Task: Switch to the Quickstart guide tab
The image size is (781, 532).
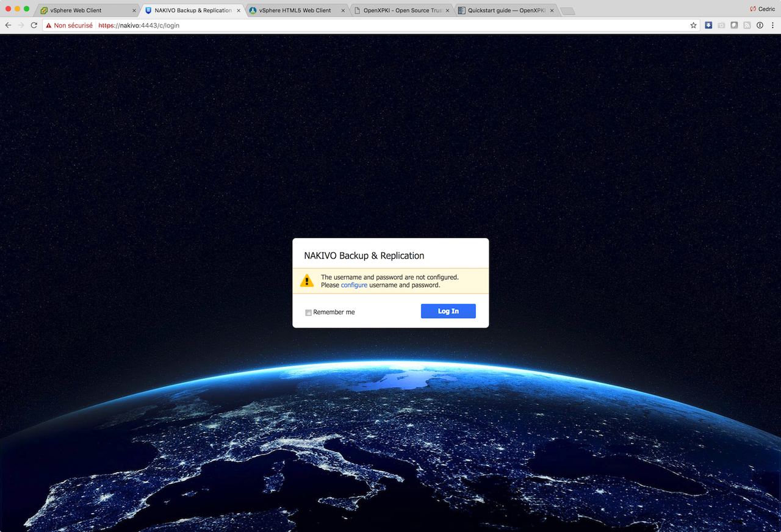Action: 505,10
